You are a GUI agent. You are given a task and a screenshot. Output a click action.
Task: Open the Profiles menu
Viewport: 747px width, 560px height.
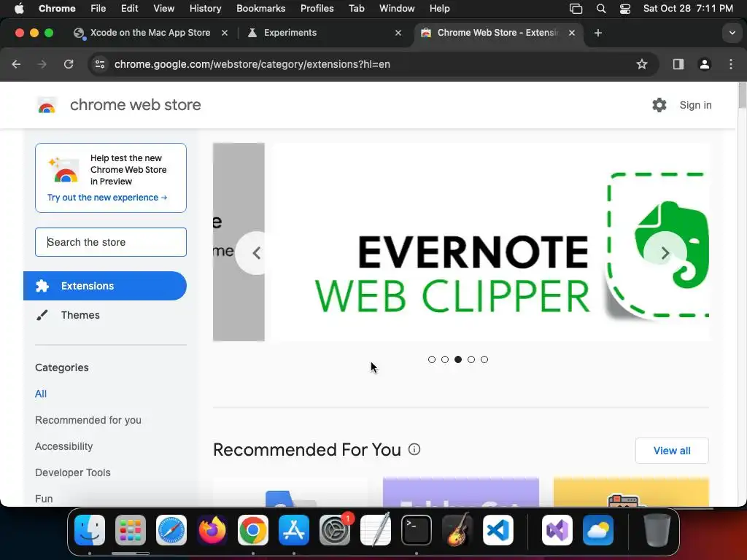[x=317, y=9]
